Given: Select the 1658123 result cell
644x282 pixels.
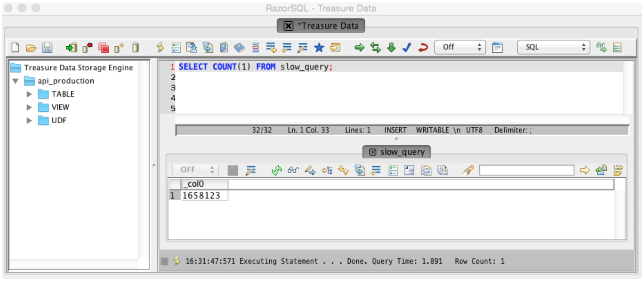Looking at the screenshot, I should 201,196.
